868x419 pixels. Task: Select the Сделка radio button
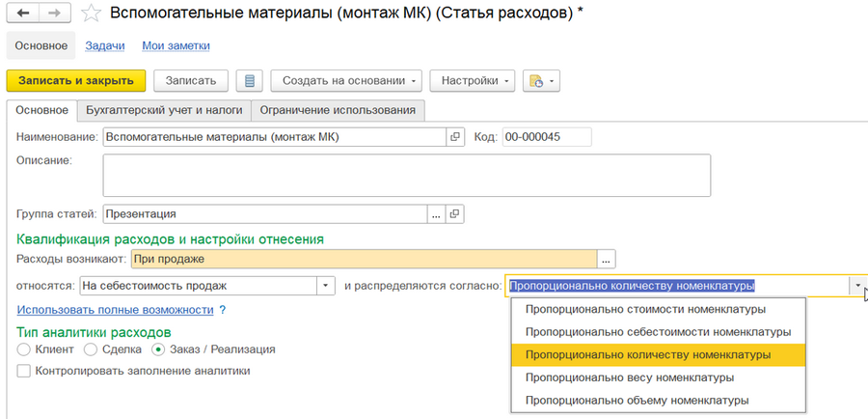91,349
